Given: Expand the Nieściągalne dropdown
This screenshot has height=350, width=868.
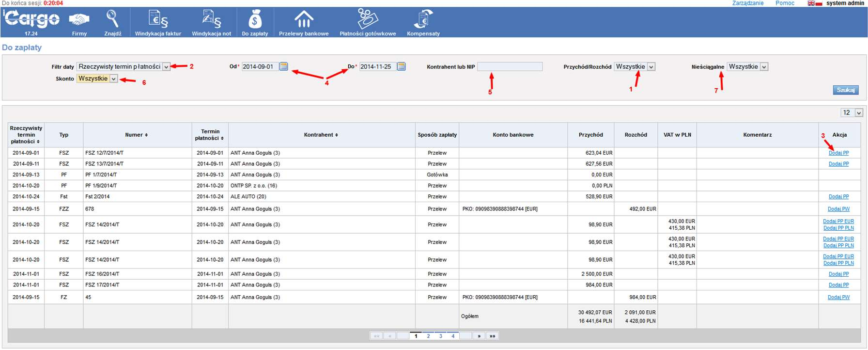Looking at the screenshot, I should (764, 67).
